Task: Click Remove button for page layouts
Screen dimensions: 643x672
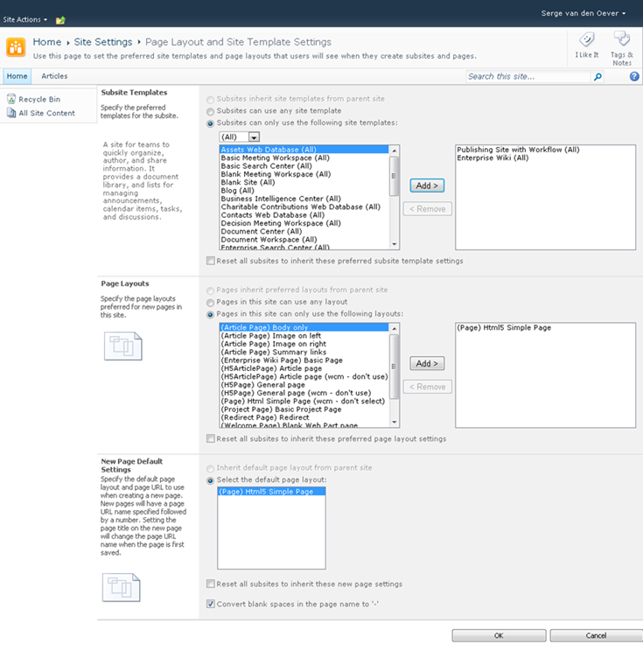Action: tap(428, 387)
